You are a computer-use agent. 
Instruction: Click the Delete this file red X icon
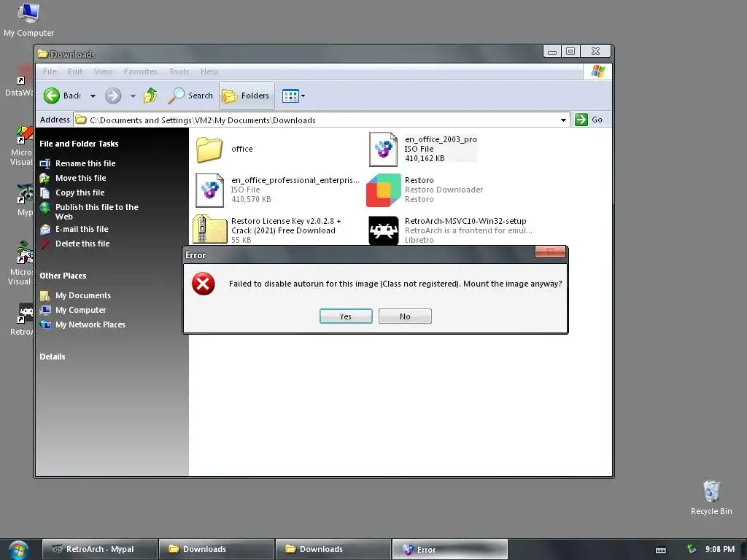point(45,244)
